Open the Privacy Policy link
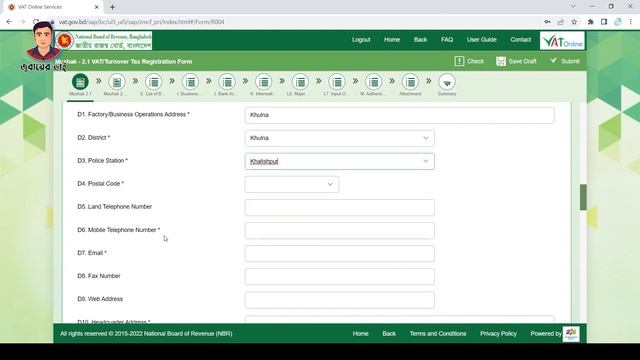 [498, 333]
